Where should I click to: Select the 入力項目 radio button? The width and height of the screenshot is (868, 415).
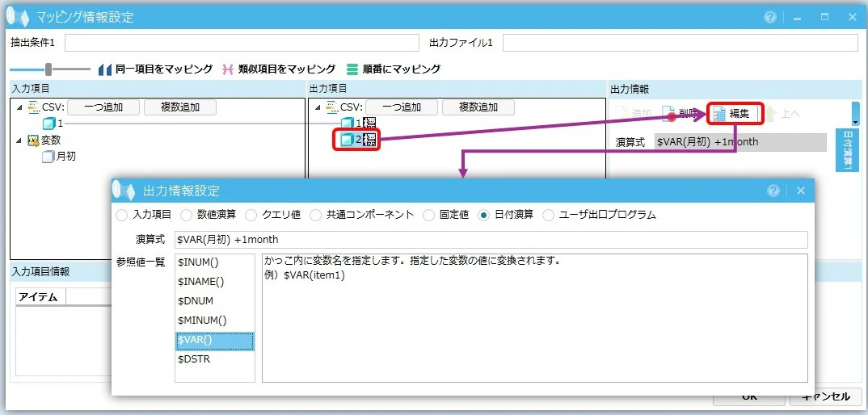pyautogui.click(x=121, y=216)
